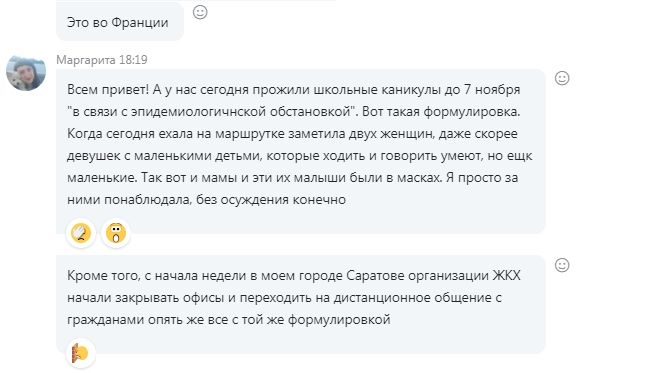Click the facepalm reaction emoji
The image size is (667, 373).
81,233
